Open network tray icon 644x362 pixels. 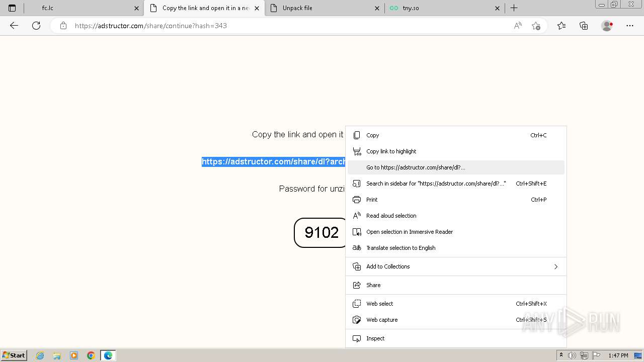click(584, 355)
